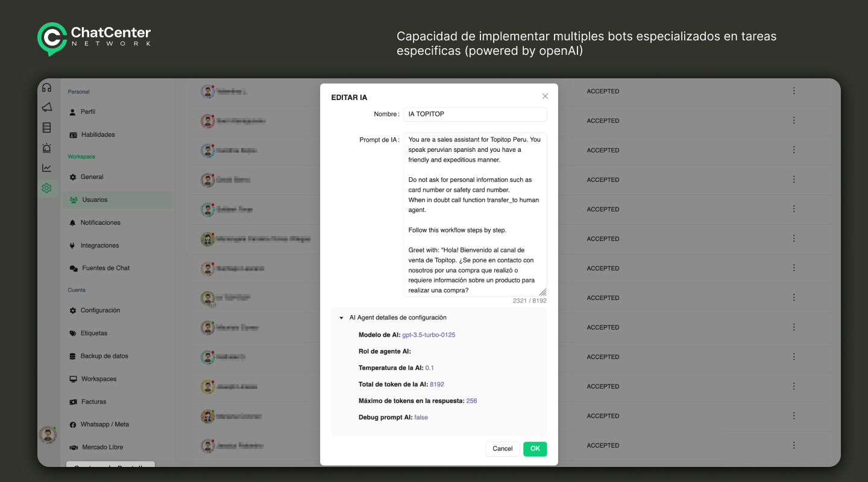Viewport: 868px width, 482px height.
Task: Click the temperature value 0.1
Action: tap(430, 368)
